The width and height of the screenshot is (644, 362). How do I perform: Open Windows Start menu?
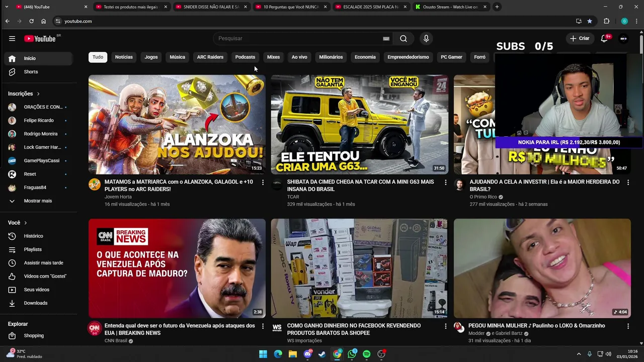click(x=263, y=354)
